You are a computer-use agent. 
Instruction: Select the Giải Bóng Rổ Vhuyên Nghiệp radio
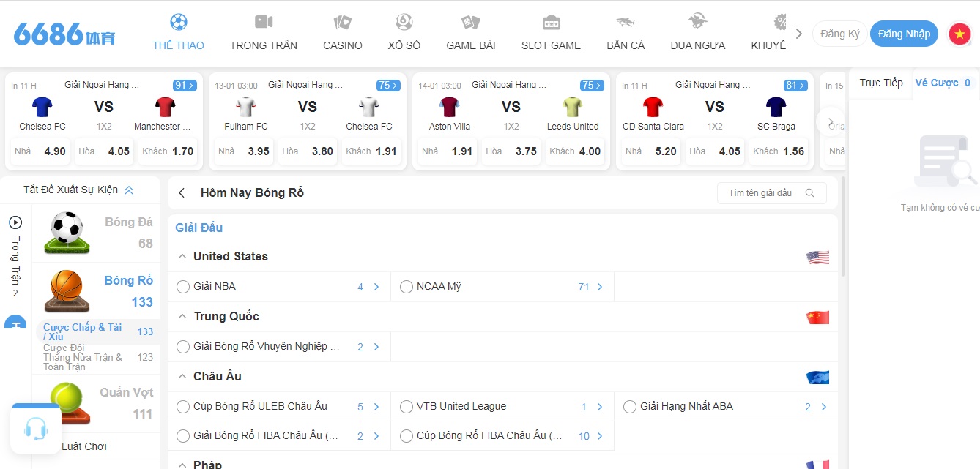[x=183, y=347]
